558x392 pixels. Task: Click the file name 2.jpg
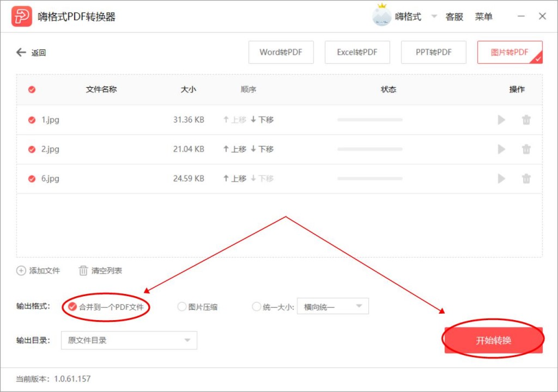click(x=50, y=149)
